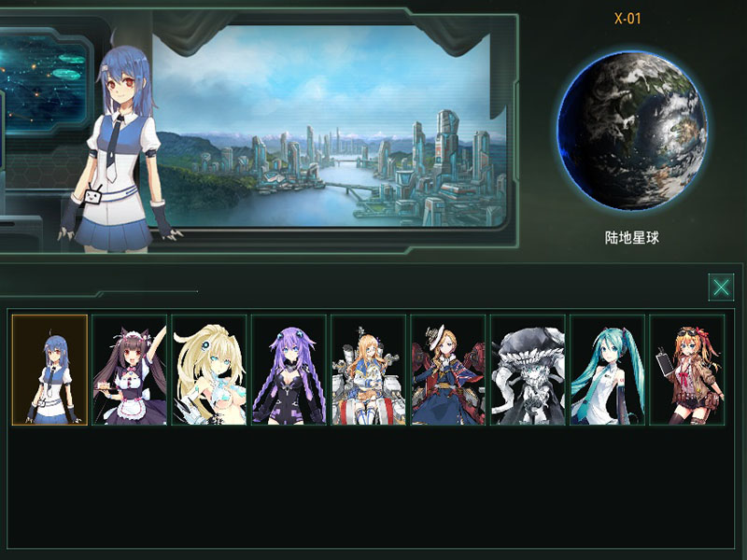
Task: Click the X-01 planet name label
Action: pyautogui.click(x=627, y=19)
